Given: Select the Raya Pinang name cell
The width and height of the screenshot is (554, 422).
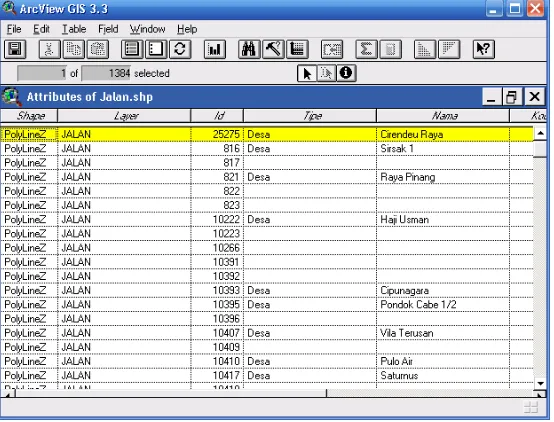Looking at the screenshot, I should pyautogui.click(x=443, y=177).
